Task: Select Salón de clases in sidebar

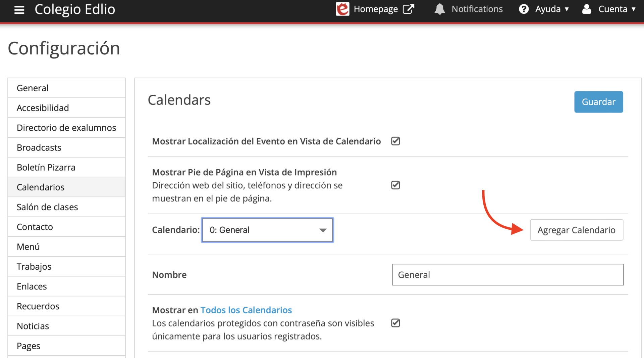Action: 47,207
